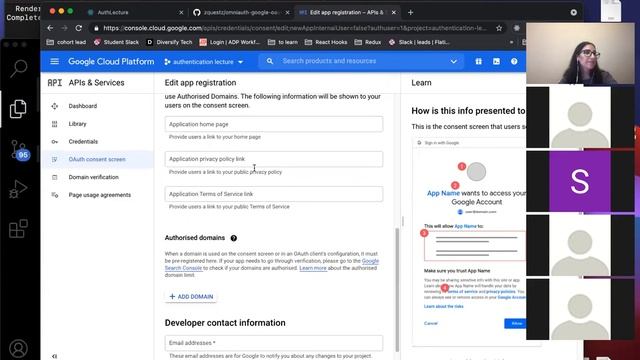This screenshot has height=360, width=640.
Task: Click the Google Cloud Platform logo text
Action: 111,62
